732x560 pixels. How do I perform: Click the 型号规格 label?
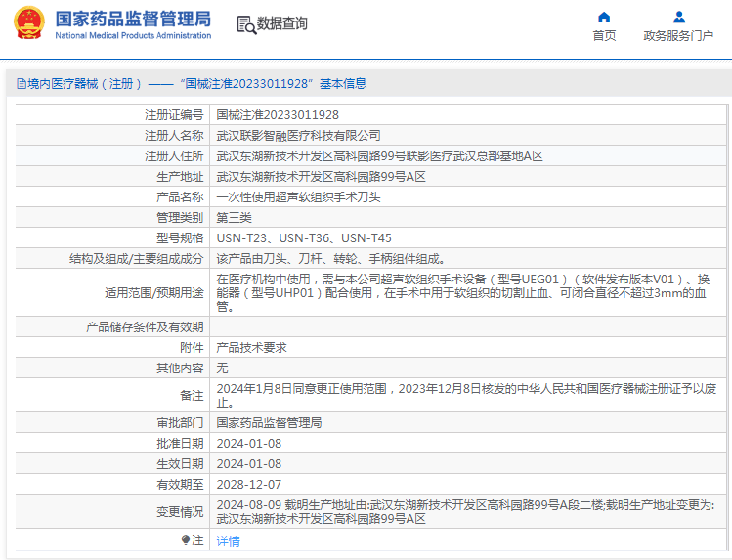coord(180,238)
